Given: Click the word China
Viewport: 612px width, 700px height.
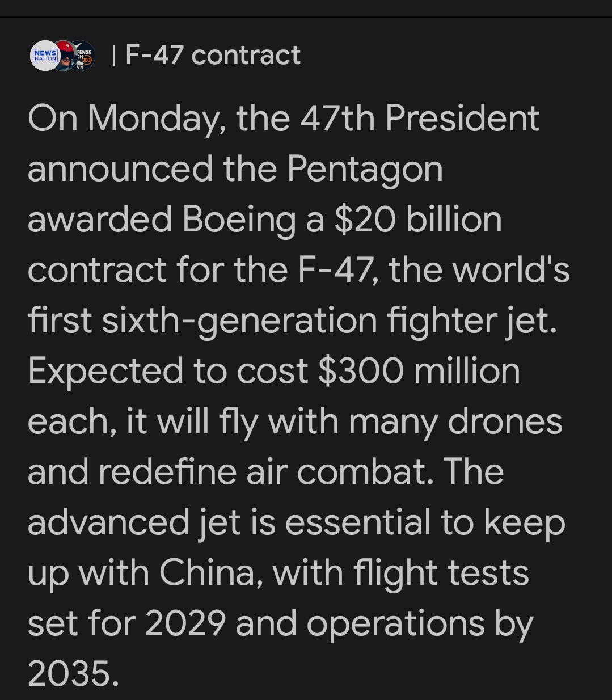Looking at the screenshot, I should pyautogui.click(x=206, y=572).
